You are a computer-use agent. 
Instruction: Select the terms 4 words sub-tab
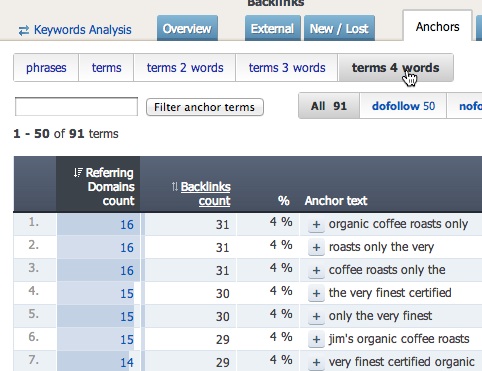pyautogui.click(x=396, y=68)
